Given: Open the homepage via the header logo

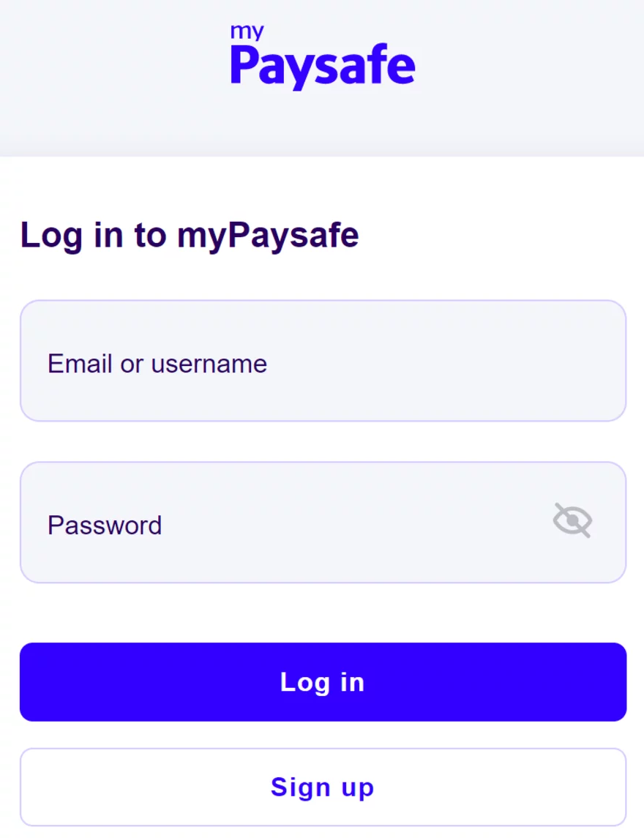Looking at the screenshot, I should tap(322, 55).
